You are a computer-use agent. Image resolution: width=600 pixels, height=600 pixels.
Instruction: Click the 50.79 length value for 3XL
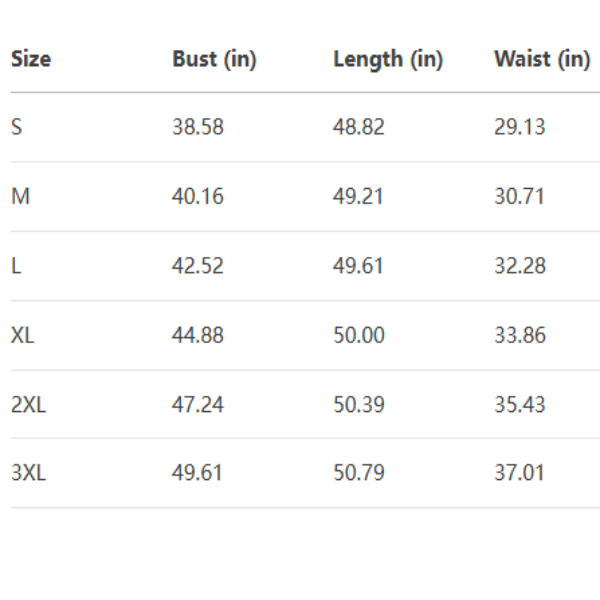pyautogui.click(x=358, y=473)
